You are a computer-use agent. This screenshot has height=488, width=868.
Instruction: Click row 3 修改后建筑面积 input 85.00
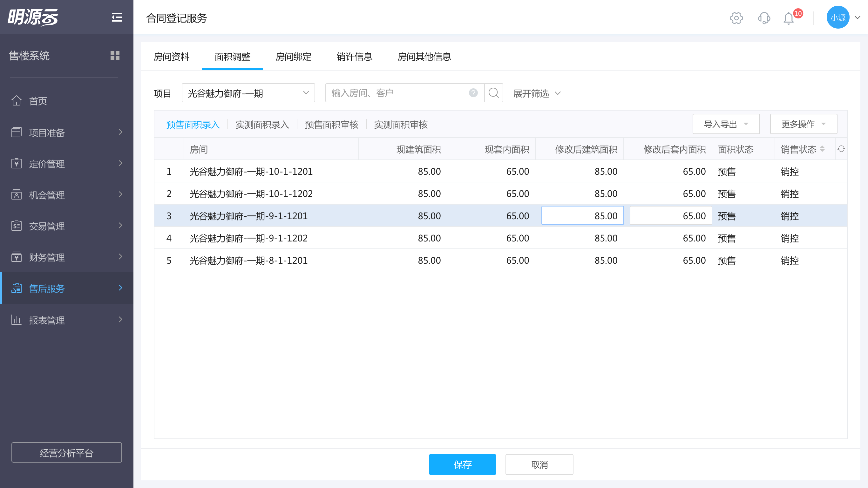pyautogui.click(x=583, y=215)
